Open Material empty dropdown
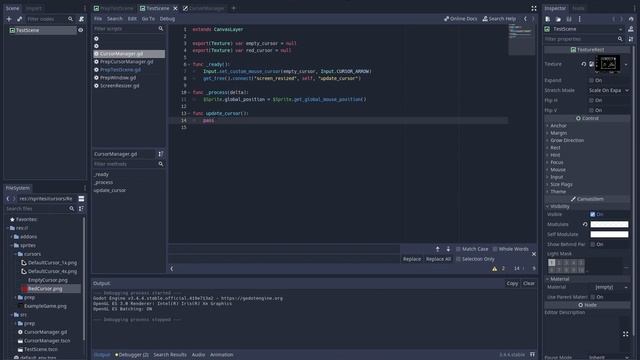Screen dimensions: 640x360 (609, 287)
